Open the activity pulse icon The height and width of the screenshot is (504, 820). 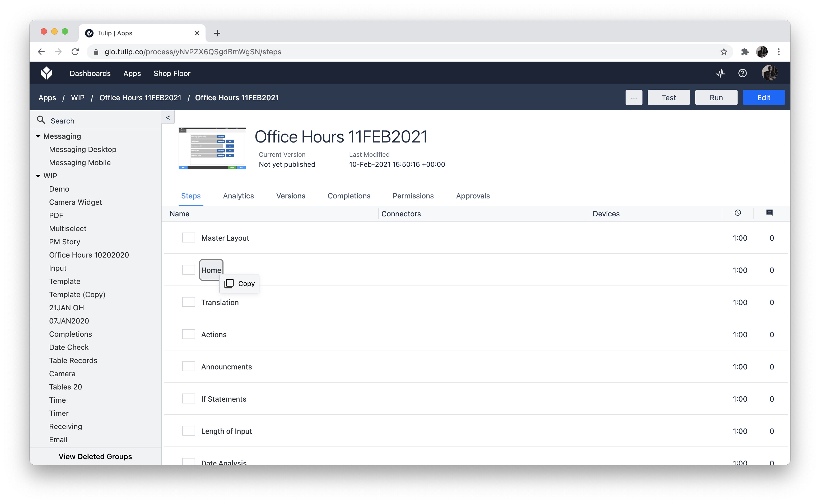(x=720, y=73)
